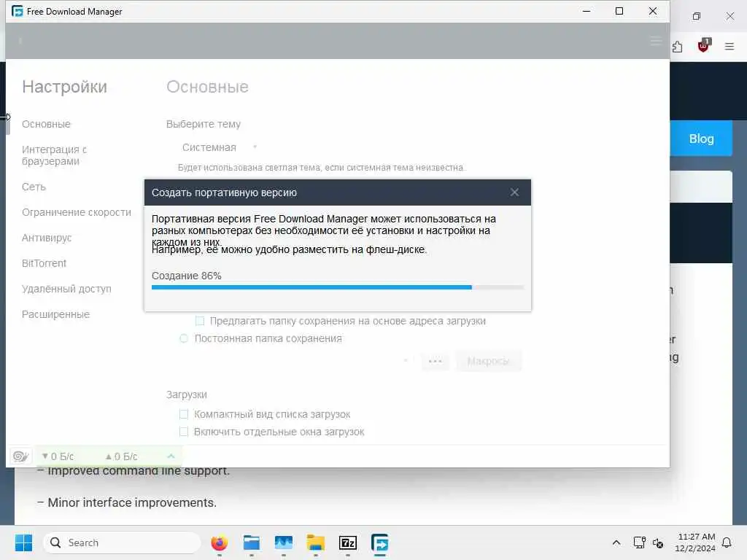Click the back arrow in FDM toolbar
747x560 pixels.
(20, 41)
